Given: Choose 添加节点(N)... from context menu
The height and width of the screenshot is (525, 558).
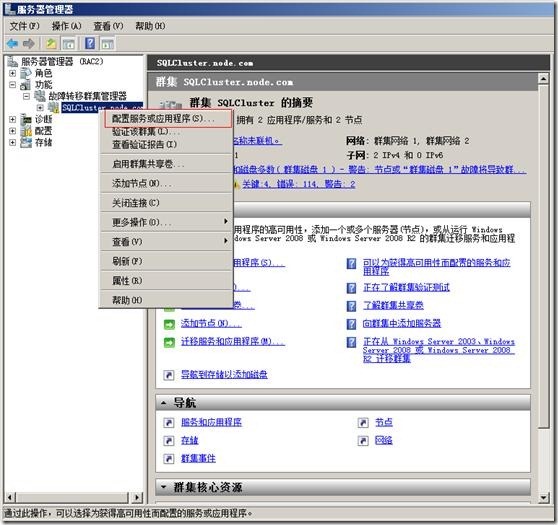Looking at the screenshot, I should pos(166,183).
